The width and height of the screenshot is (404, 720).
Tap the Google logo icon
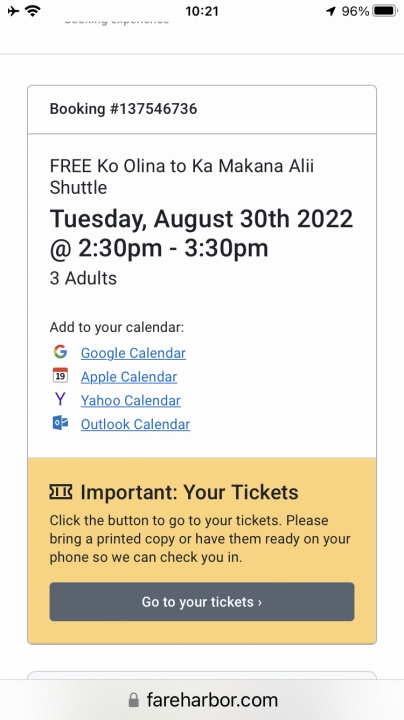click(60, 352)
